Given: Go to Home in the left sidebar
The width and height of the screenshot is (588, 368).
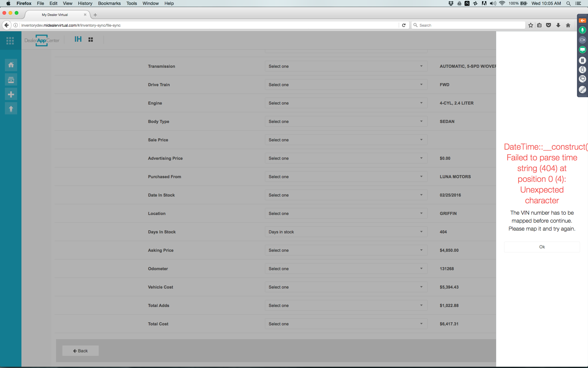Looking at the screenshot, I should tap(11, 65).
